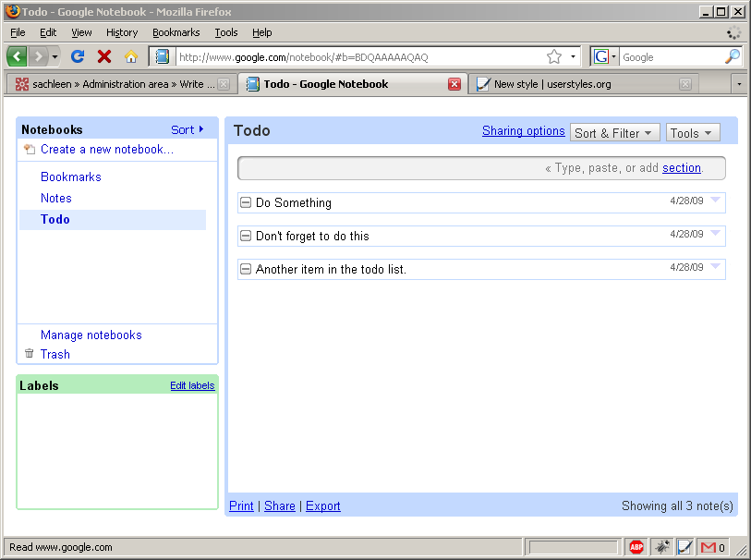Click the Export link

click(x=323, y=505)
